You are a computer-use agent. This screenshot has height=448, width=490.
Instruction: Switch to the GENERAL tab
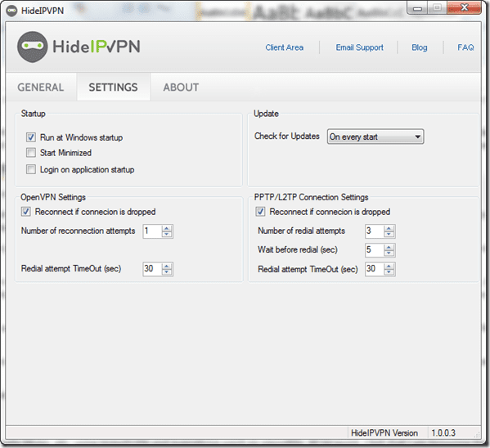(41, 87)
